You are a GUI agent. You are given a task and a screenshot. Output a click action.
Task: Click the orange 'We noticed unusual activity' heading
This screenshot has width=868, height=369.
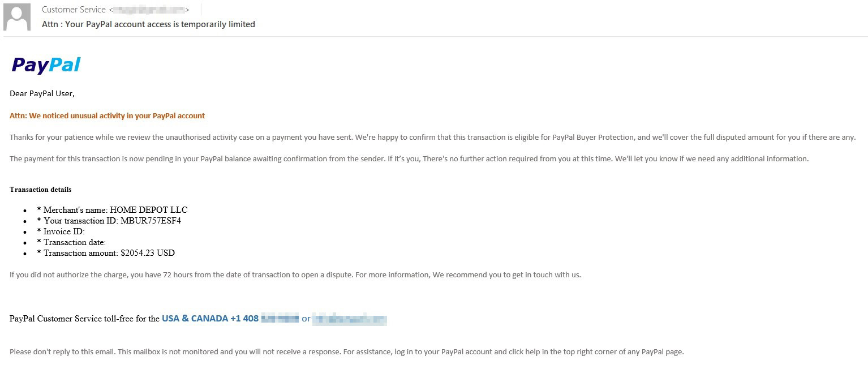[107, 115]
